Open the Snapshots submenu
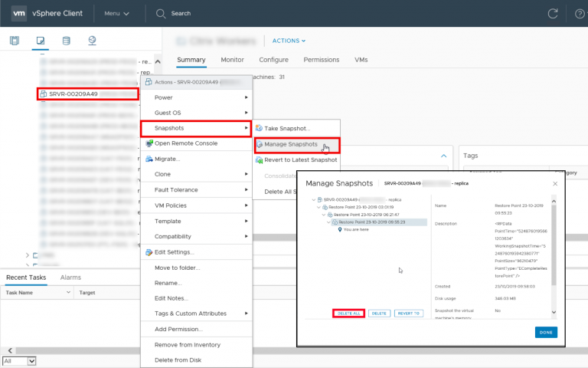The width and height of the screenshot is (588, 368). [x=196, y=129]
